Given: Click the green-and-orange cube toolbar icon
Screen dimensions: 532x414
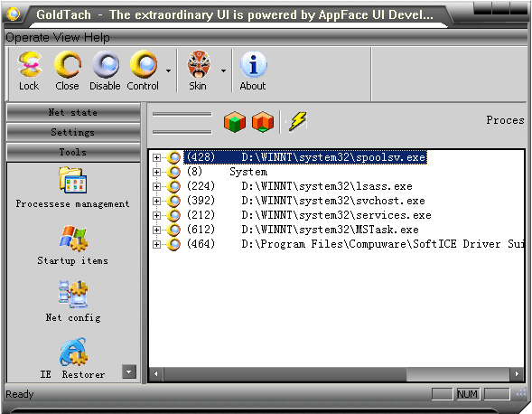Looking at the screenshot, I should click(x=235, y=122).
